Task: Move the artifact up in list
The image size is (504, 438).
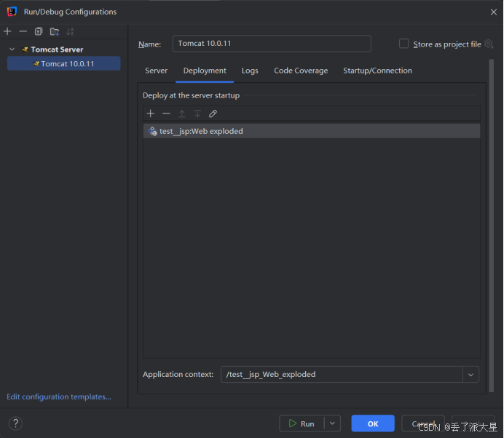Action: pyautogui.click(x=182, y=114)
